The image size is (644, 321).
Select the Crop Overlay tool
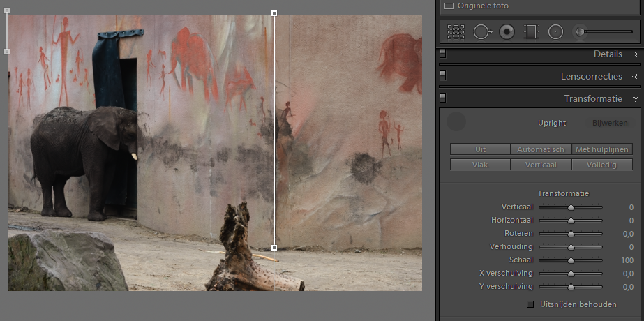456,31
